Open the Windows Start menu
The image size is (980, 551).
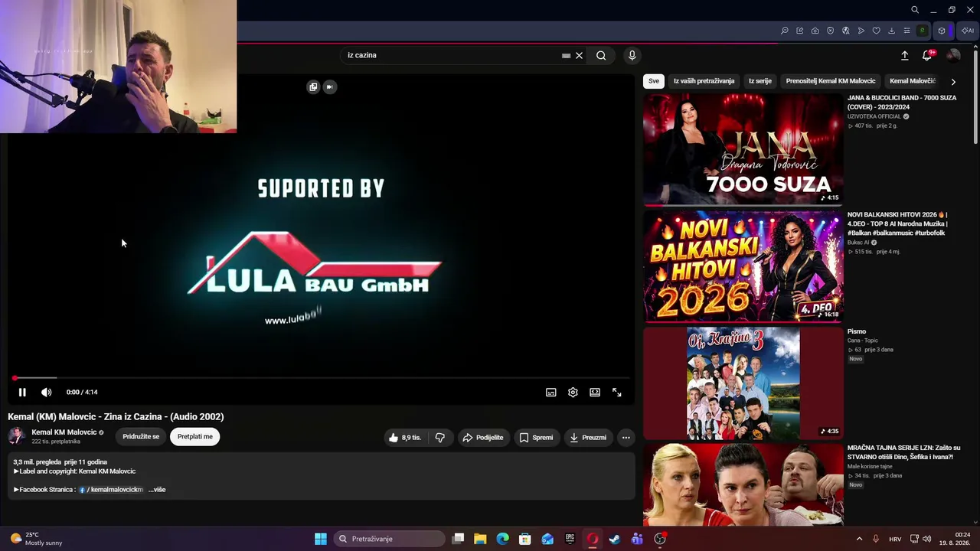point(321,539)
